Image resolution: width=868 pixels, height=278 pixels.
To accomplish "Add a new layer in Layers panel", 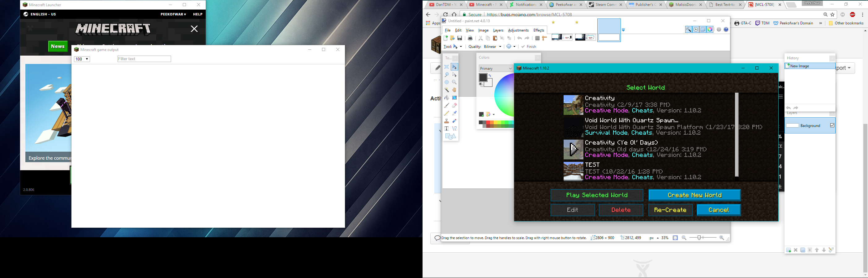I will (x=789, y=250).
